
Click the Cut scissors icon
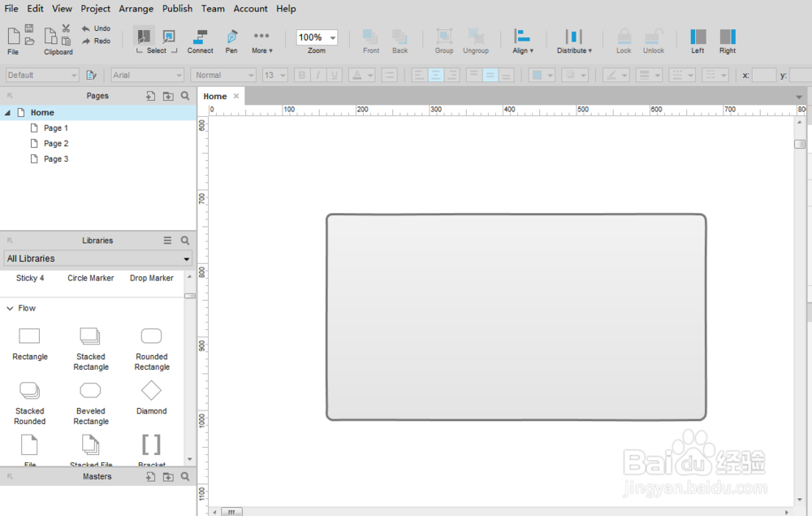point(66,28)
